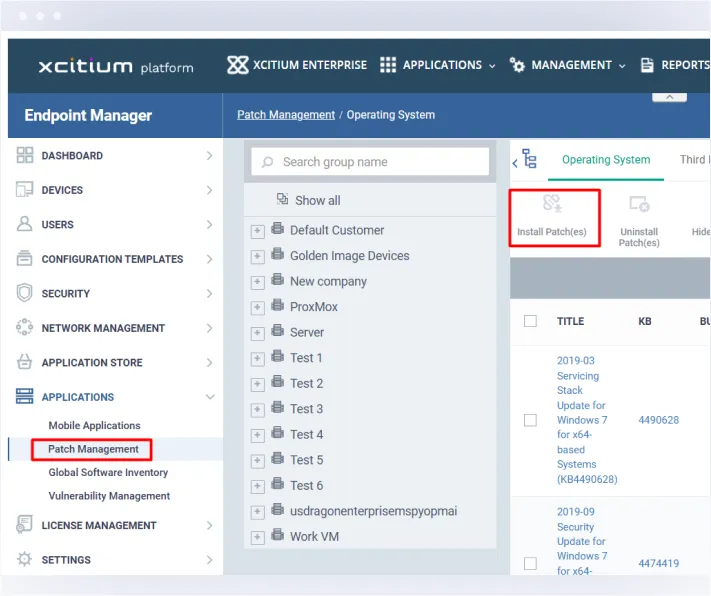Image resolution: width=711 pixels, height=596 pixels.
Task: Check the box for KB4490628 patch
Action: coord(531,421)
